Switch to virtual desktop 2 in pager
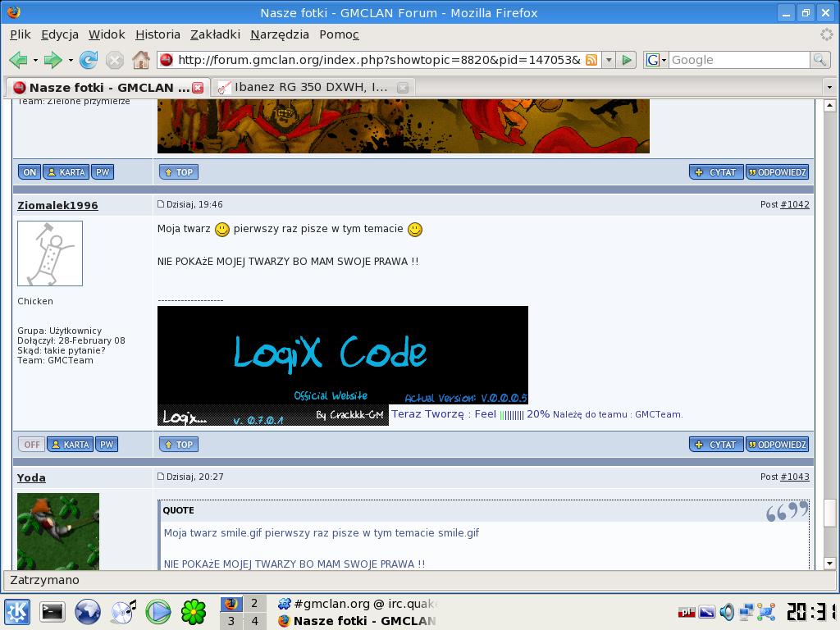Screen dimensions: 840x630 [x=254, y=603]
